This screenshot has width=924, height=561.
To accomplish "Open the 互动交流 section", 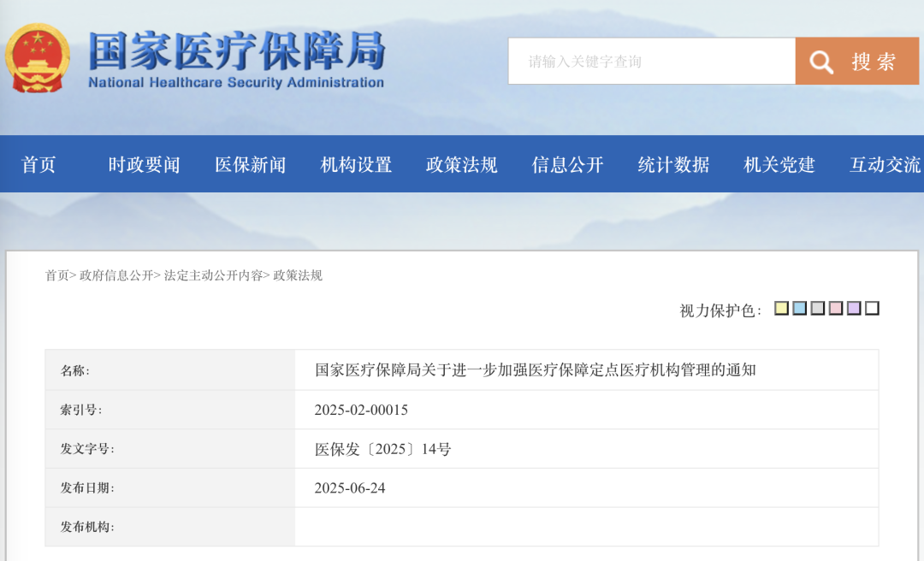I will 884,164.
